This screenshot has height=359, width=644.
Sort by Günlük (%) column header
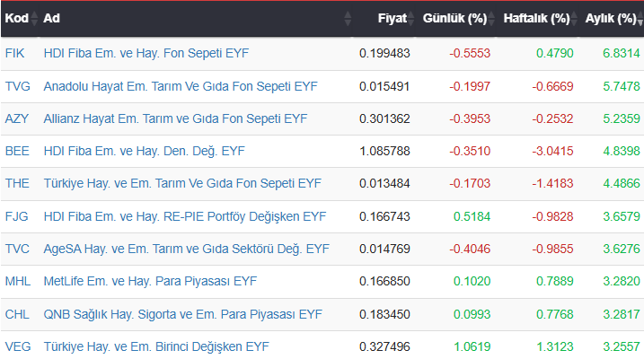pos(454,19)
